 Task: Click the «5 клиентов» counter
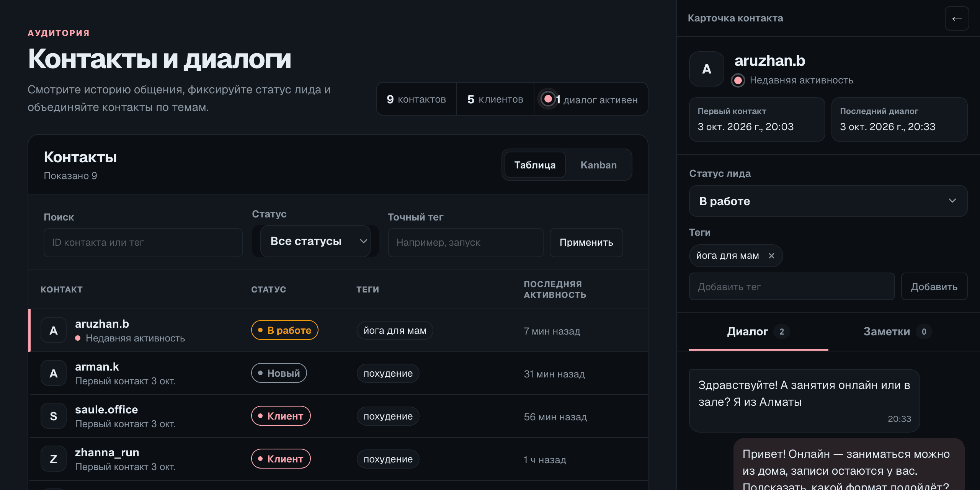point(495,99)
